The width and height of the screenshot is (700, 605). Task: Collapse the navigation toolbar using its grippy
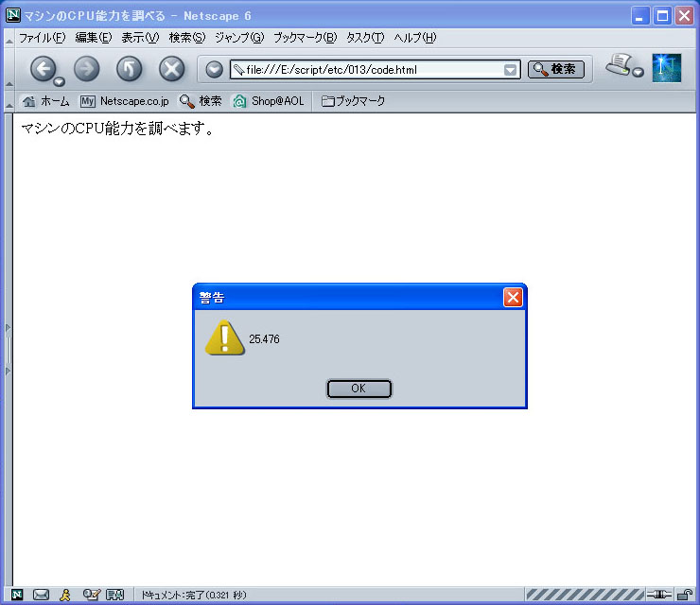click(9, 69)
